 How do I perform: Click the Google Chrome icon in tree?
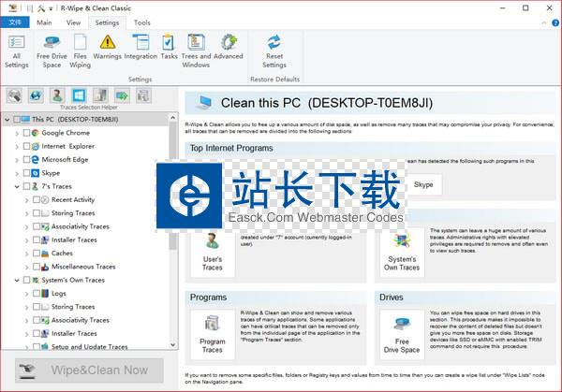(x=36, y=133)
